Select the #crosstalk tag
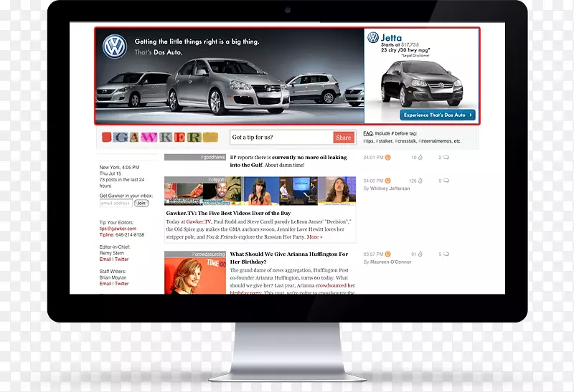574x392 pixels. tap(405, 141)
